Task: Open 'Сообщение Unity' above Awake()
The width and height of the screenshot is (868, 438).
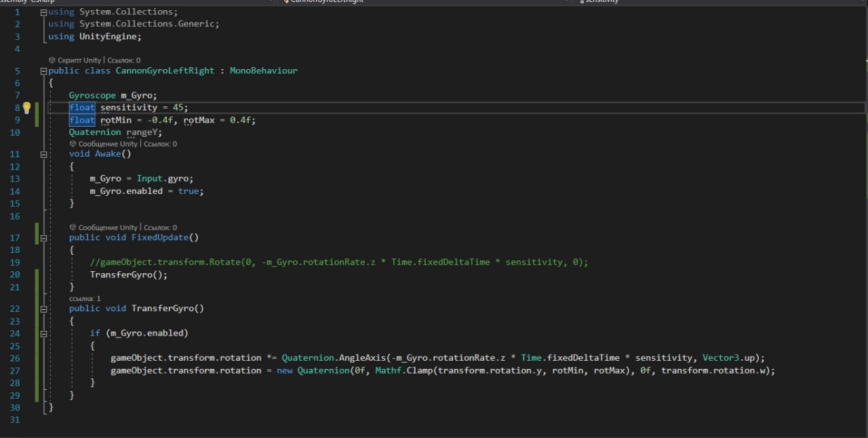Action: pos(108,144)
